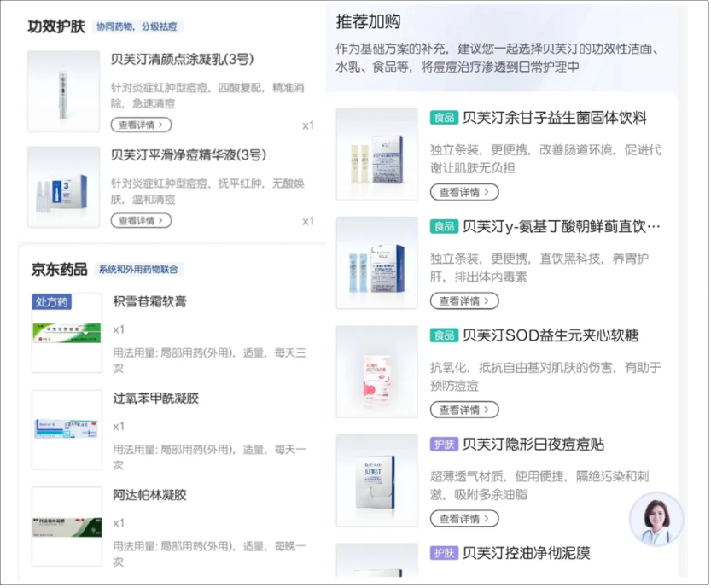Click the 护肤 badge on 控油净彻泥膜
This screenshot has width=711, height=588.
click(x=444, y=554)
